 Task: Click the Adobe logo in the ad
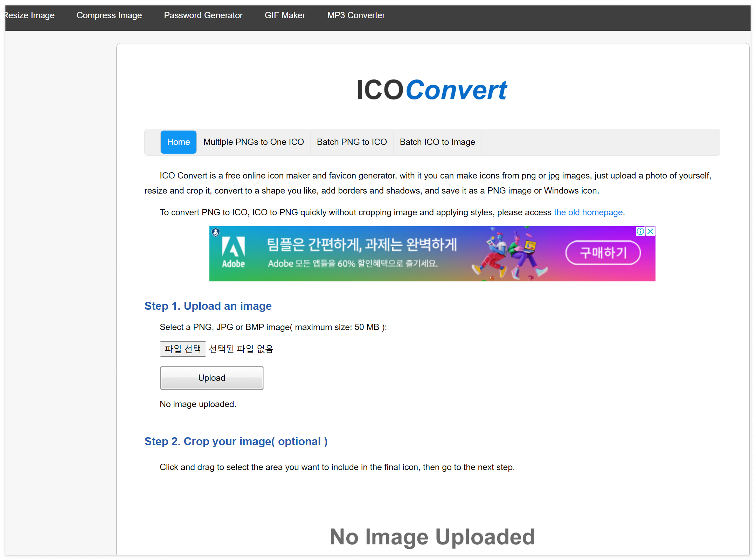coord(233,253)
